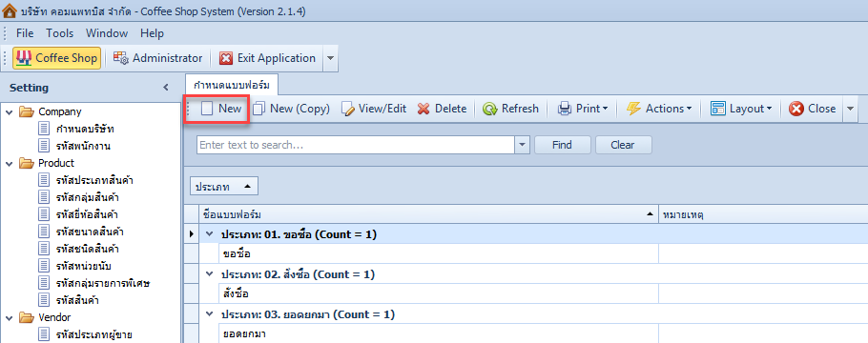Collapse group ประเภท: 01. ขอซื้อ
The width and height of the screenshot is (868, 343).
209,234
